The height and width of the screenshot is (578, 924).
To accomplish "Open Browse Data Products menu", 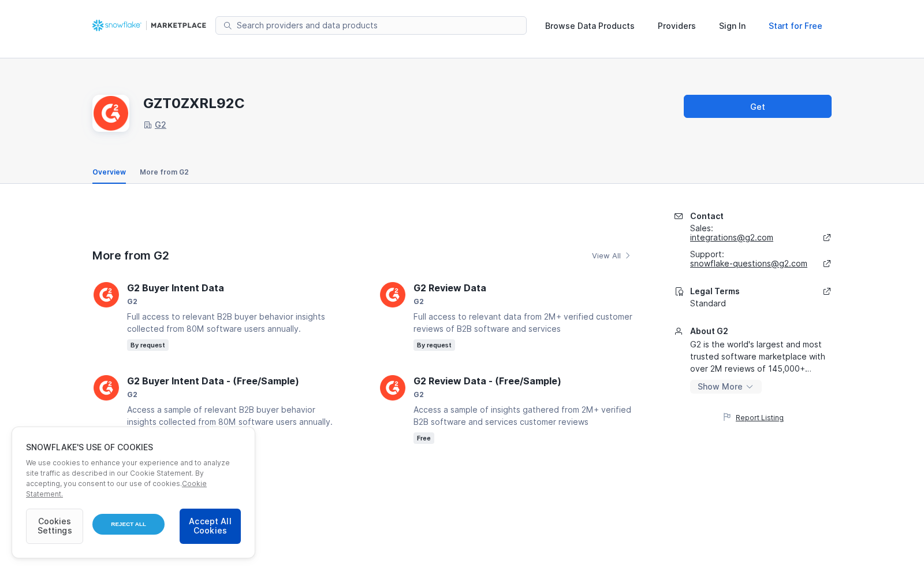I will tap(590, 26).
